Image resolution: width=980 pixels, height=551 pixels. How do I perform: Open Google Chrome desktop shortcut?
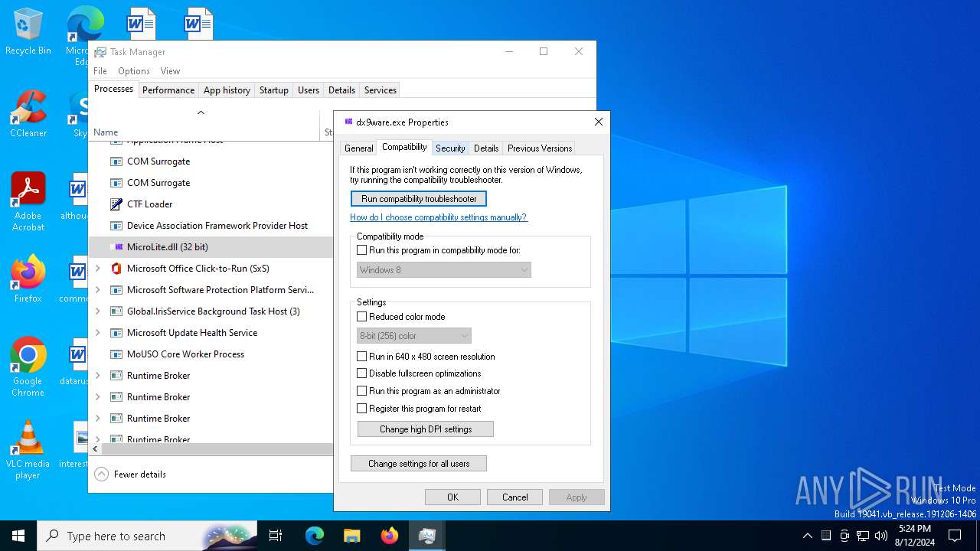[x=28, y=366]
